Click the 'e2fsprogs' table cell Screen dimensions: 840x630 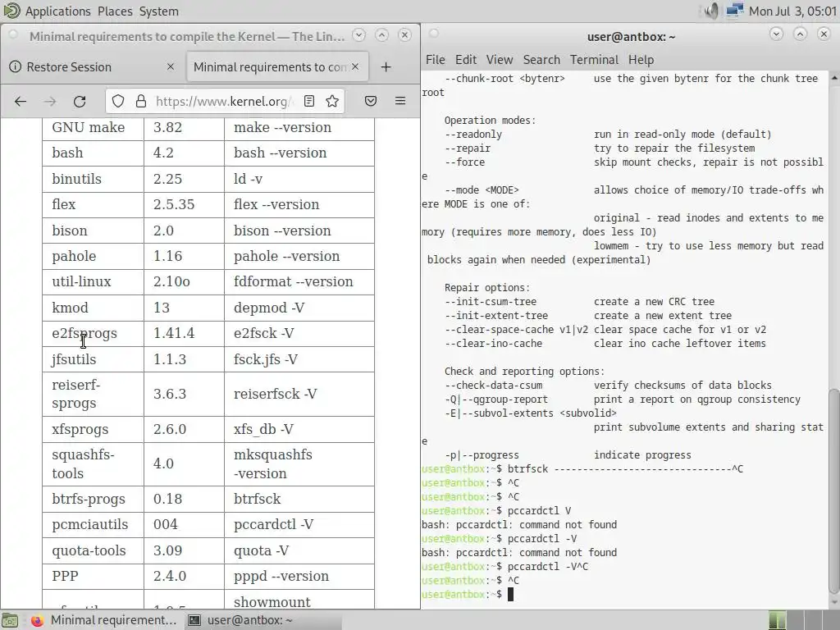[94, 333]
